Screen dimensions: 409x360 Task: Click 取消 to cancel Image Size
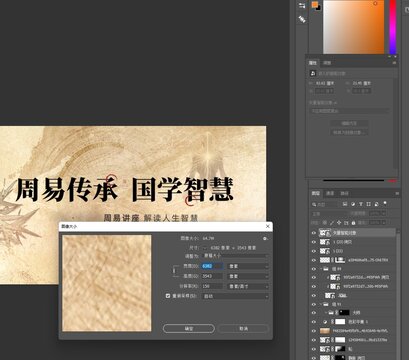(x=243, y=328)
